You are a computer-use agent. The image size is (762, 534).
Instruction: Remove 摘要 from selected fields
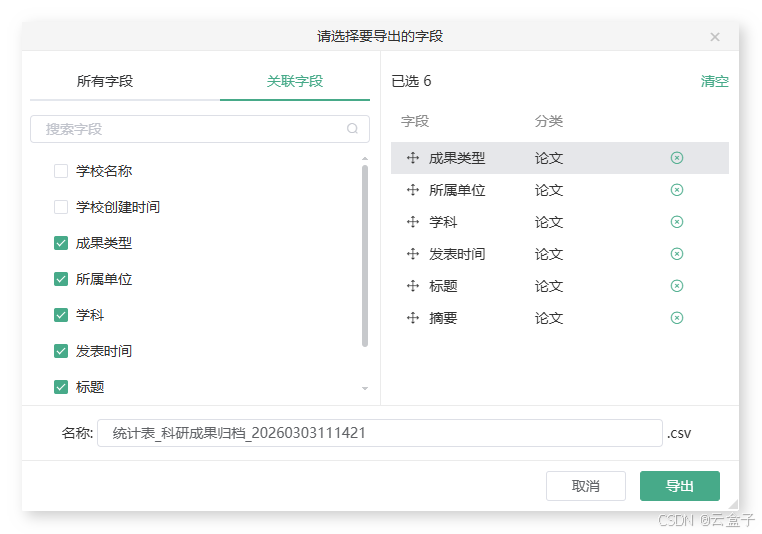676,318
